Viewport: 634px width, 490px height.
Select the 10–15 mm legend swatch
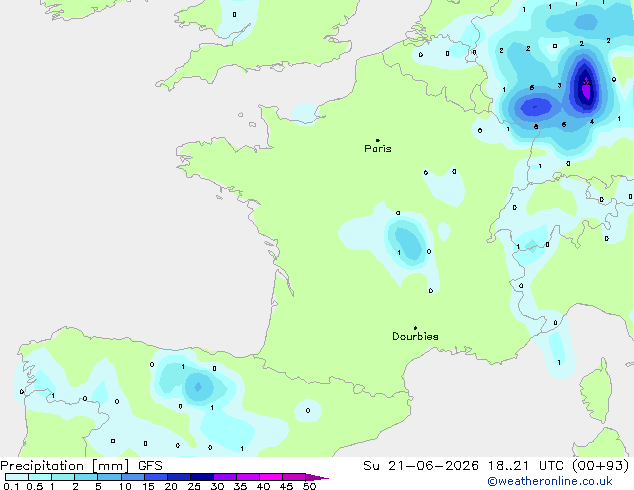[133, 477]
